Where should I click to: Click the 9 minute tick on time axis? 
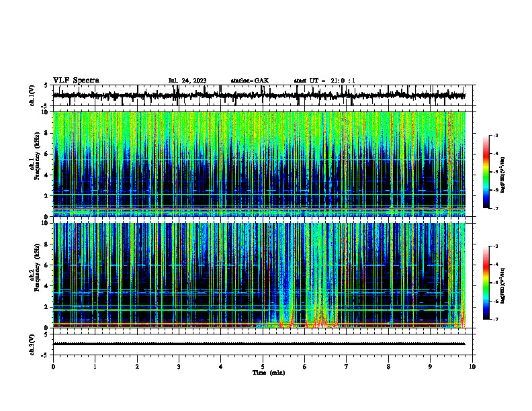[x=430, y=367]
